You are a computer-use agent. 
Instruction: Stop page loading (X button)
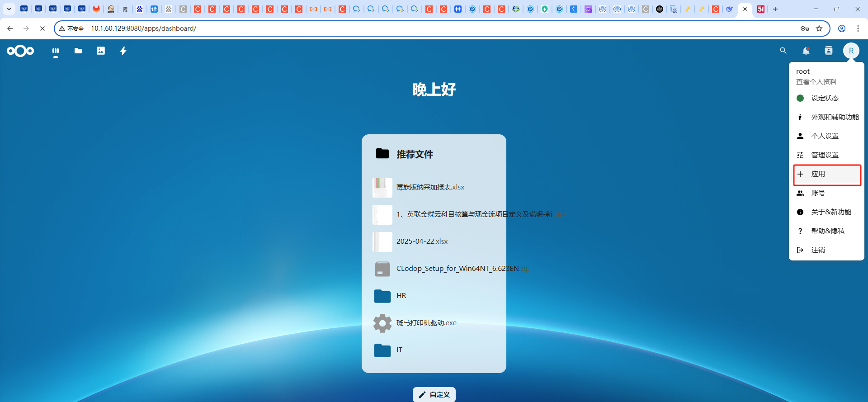click(42, 28)
